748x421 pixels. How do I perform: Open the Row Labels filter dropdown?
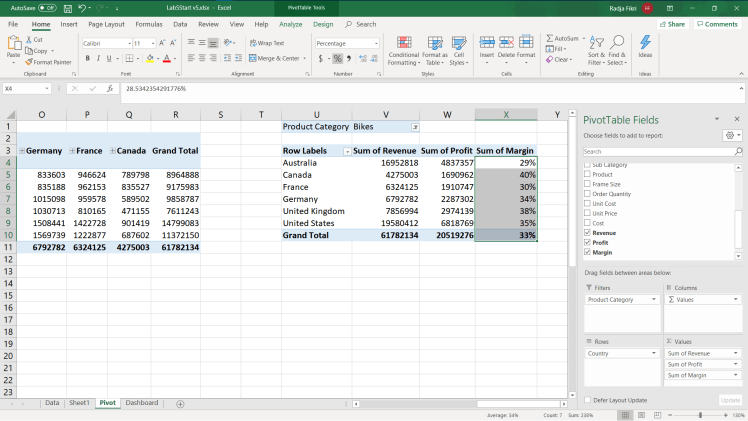(347, 151)
